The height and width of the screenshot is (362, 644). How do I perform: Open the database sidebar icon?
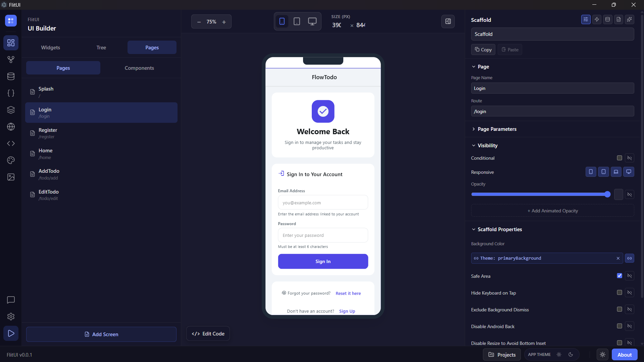(11, 76)
